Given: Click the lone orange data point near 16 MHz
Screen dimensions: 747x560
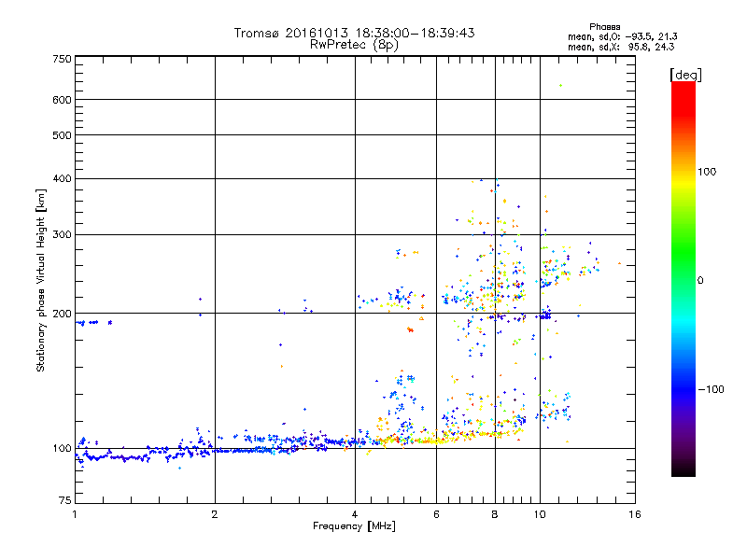Looking at the screenshot, I should pos(619,263).
